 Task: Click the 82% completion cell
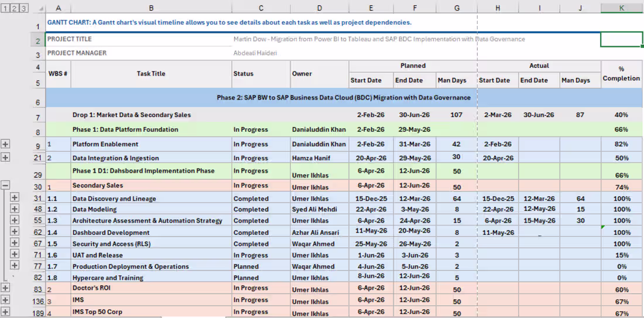tap(622, 144)
